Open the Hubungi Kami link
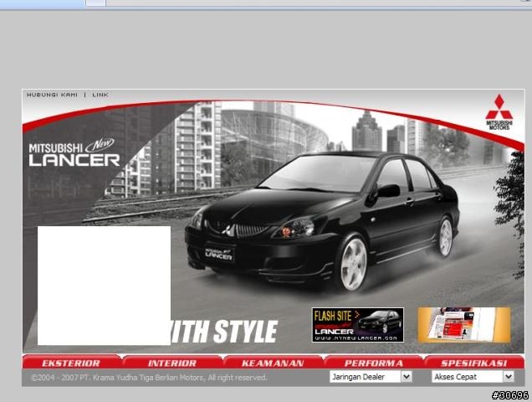This screenshot has height=402, width=532. [52, 95]
